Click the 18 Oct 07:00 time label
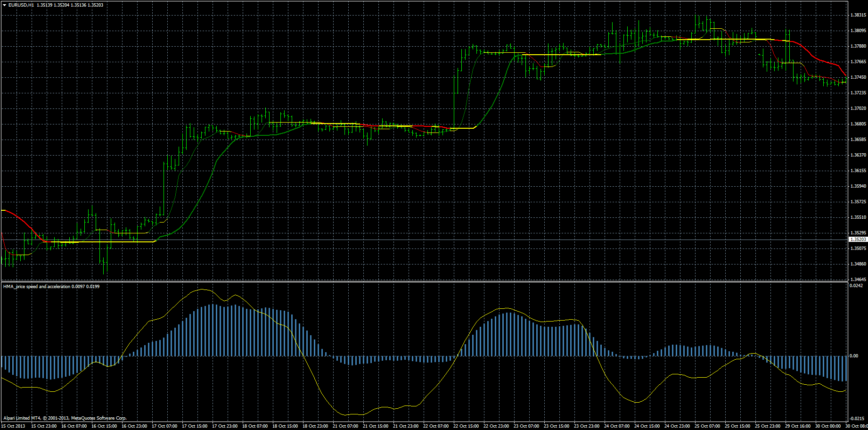The width and height of the screenshot is (868, 430). (255, 426)
